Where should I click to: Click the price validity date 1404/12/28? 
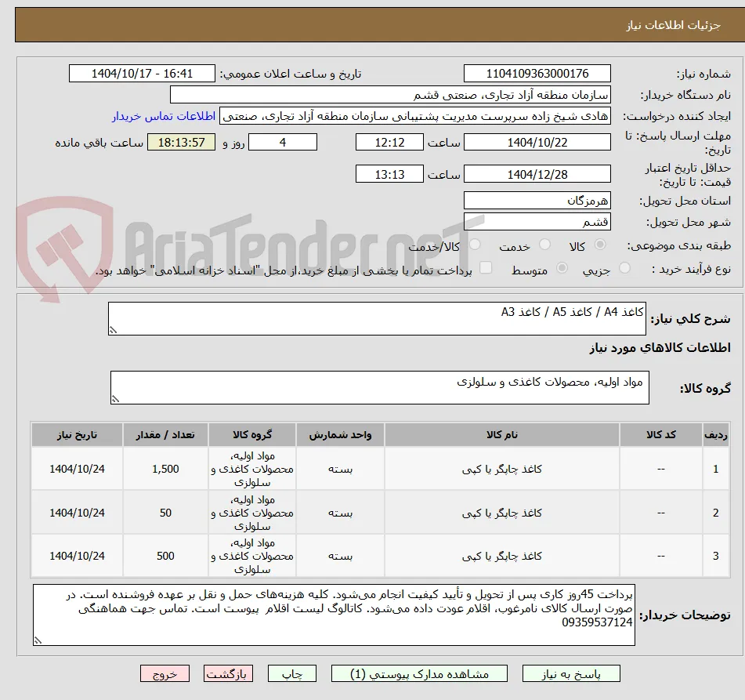[537, 174]
